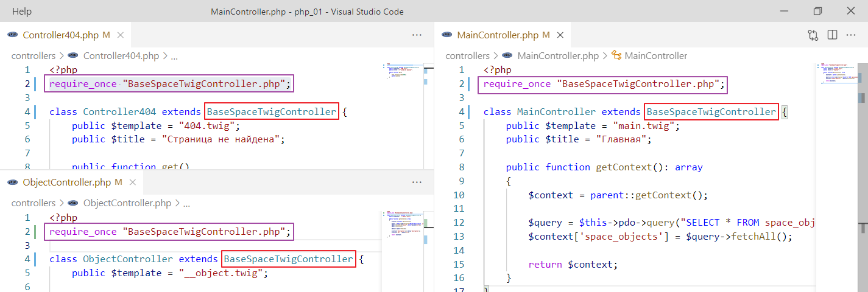Click the PHP file icon on the MainController.php tab
Screen dimensions: 868x292
point(447,35)
